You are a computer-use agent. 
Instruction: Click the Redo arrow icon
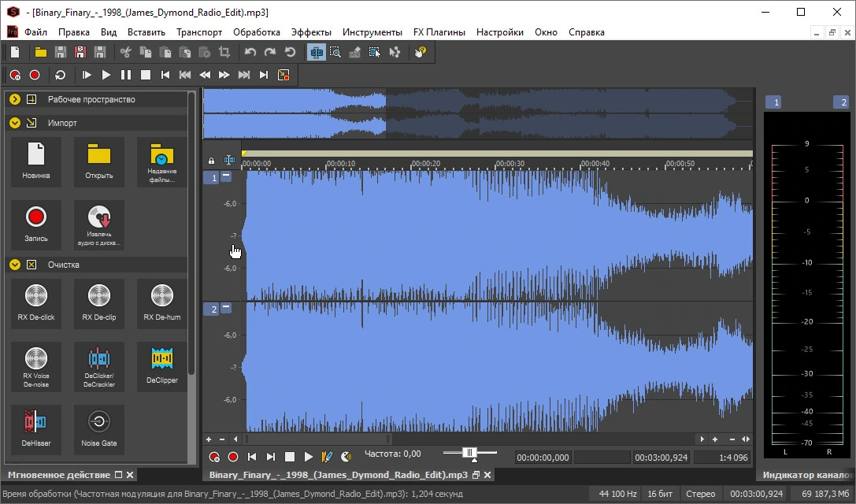tap(270, 53)
